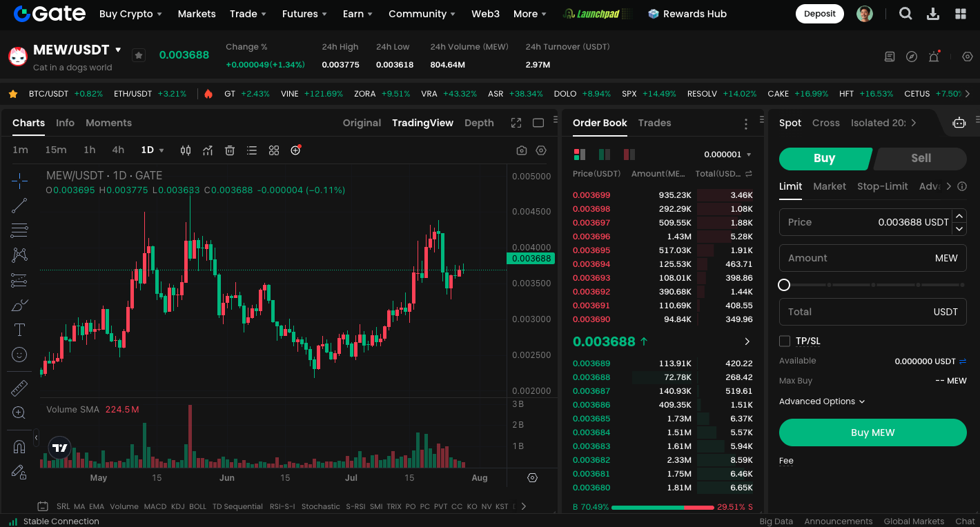Screen dimensions: 980x527
Task: Switch to Cross margin tab
Action: click(x=826, y=123)
